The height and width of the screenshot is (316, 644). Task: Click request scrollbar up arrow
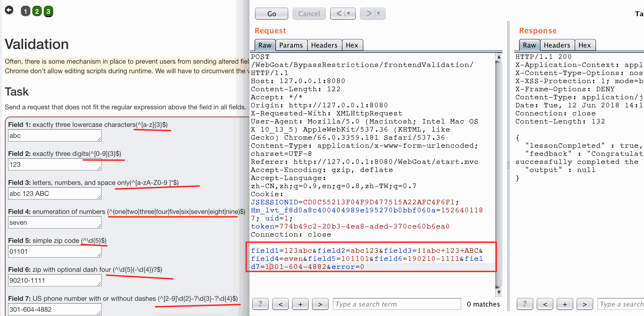[499, 57]
